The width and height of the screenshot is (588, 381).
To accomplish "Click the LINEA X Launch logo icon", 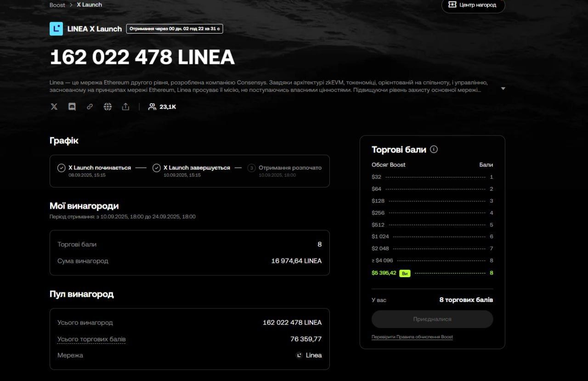I will [56, 28].
